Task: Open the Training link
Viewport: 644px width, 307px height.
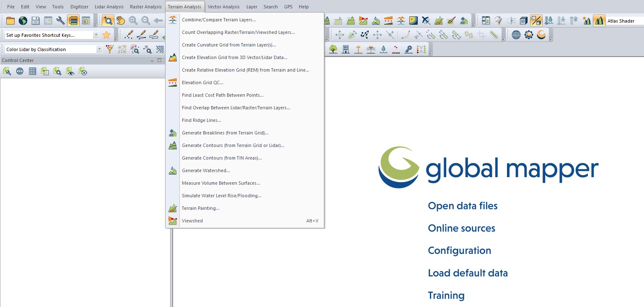Action: (x=446, y=296)
